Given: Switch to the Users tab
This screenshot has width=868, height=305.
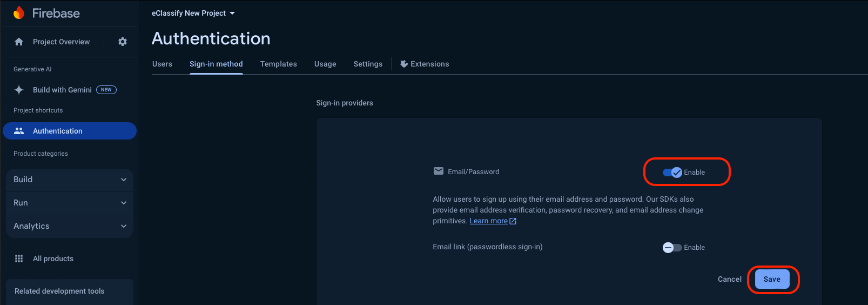Looking at the screenshot, I should tap(162, 64).
